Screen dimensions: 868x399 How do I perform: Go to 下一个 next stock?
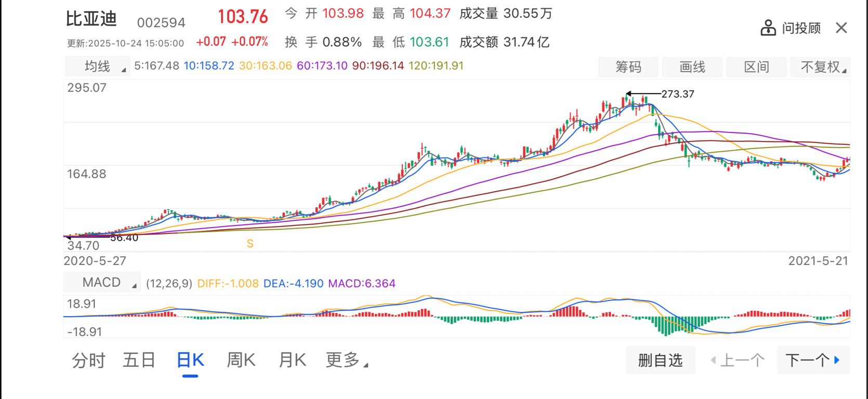(813, 360)
